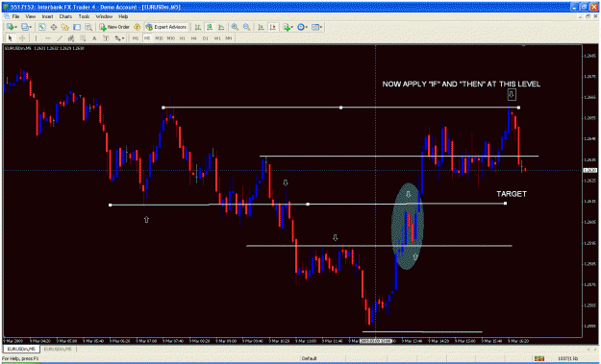Open the Help menu
This screenshot has width=601, height=364.
pyautogui.click(x=123, y=17)
